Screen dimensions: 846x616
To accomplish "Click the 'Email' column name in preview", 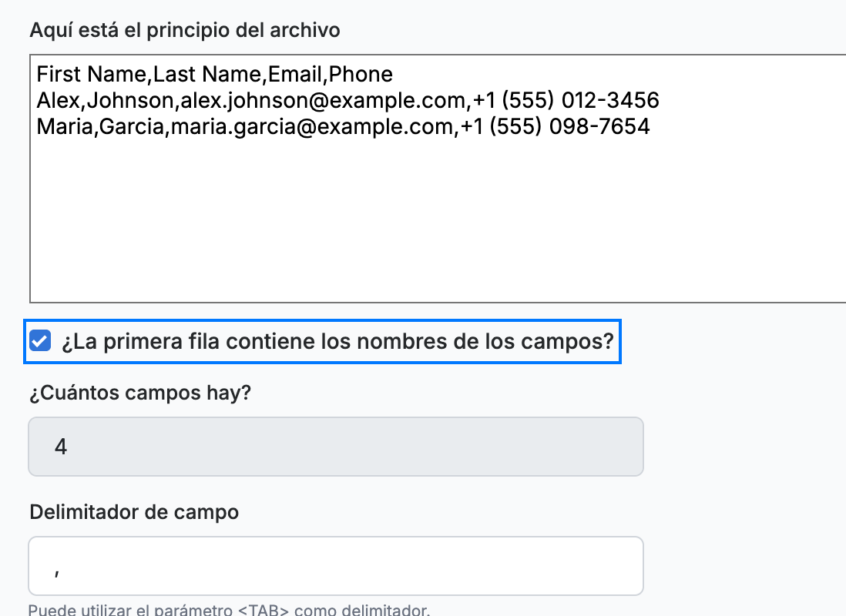I will point(295,75).
